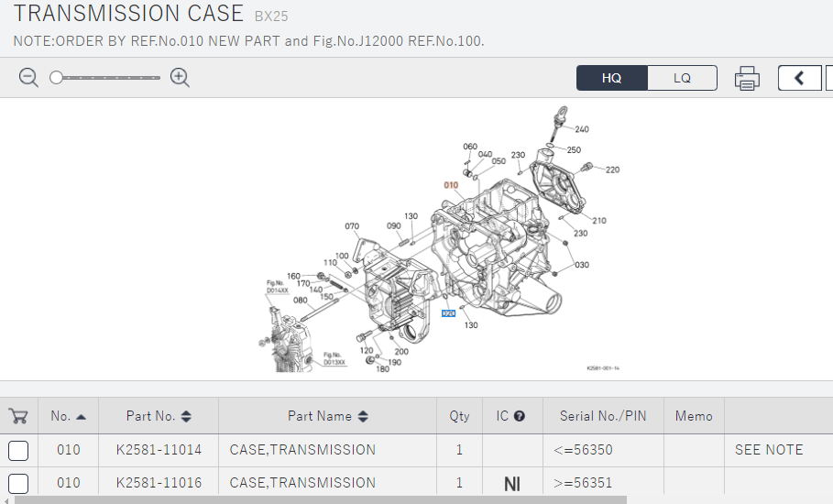Click the shopping cart header icon
The height and width of the screenshot is (504, 833).
pyautogui.click(x=17, y=416)
